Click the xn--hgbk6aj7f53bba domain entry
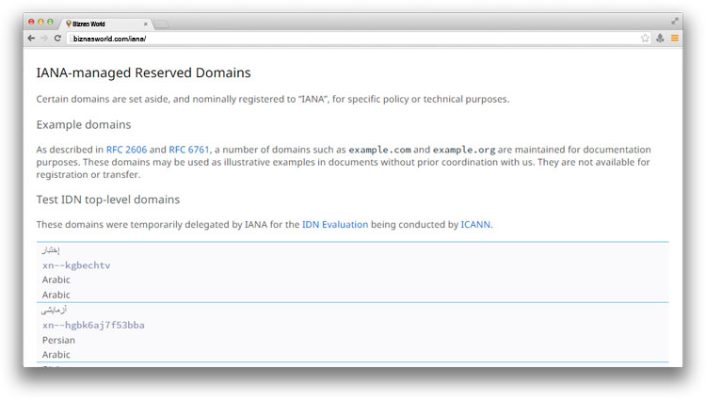 point(93,325)
